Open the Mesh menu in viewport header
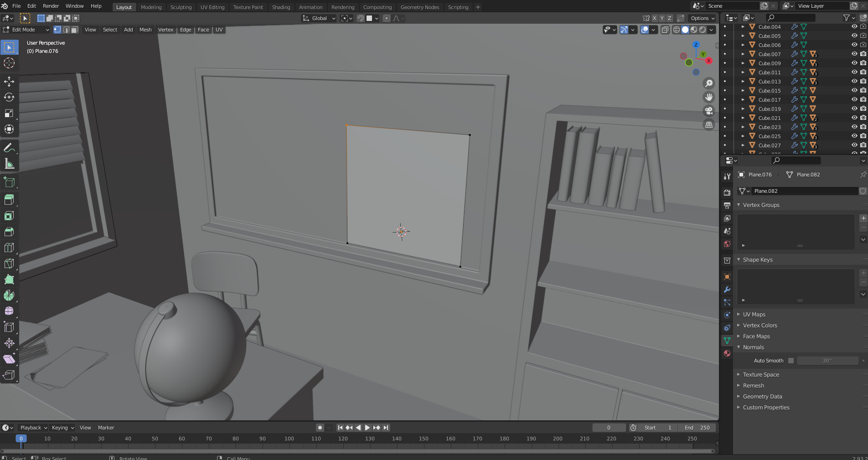Image resolution: width=868 pixels, height=460 pixels. tap(145, 30)
